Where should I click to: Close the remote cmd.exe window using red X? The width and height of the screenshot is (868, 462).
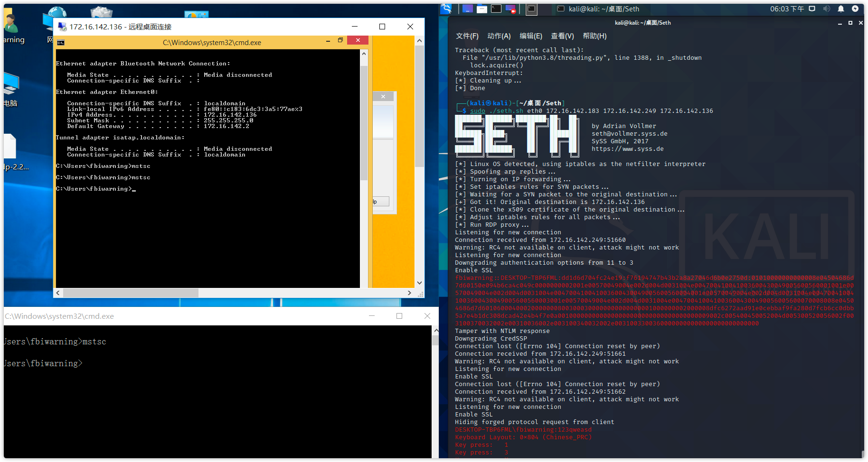tap(358, 40)
